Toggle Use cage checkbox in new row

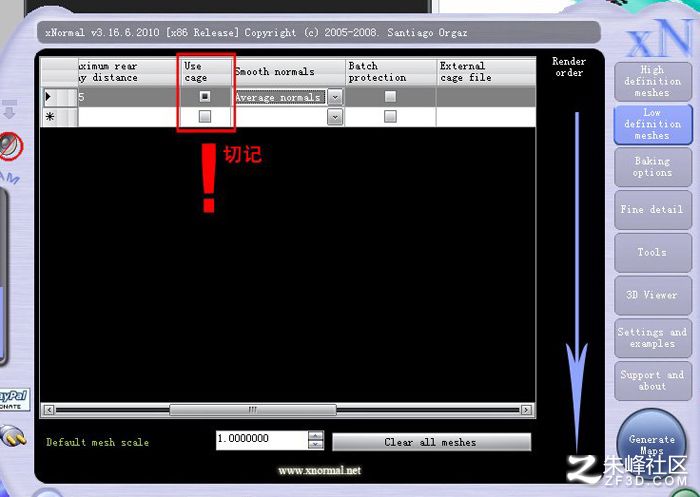(205, 117)
